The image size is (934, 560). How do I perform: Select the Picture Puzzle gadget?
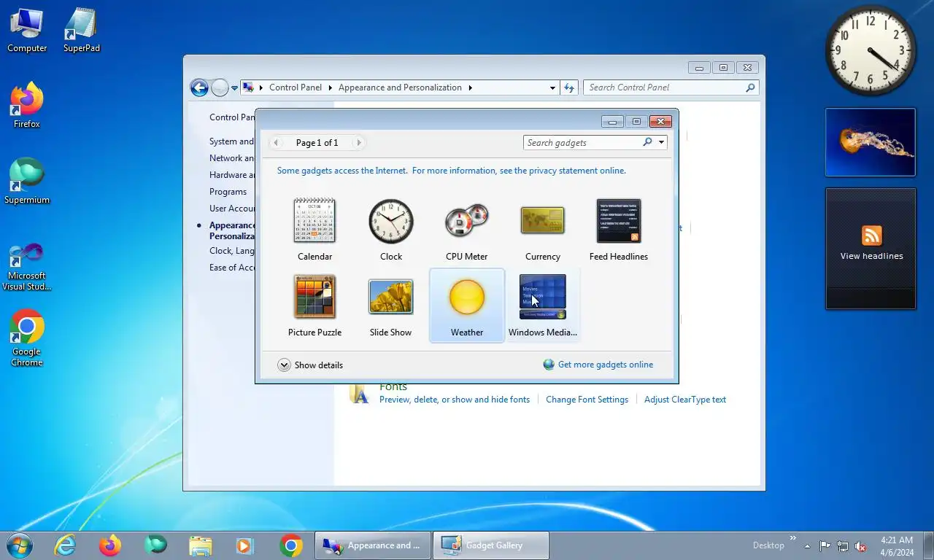[314, 305]
